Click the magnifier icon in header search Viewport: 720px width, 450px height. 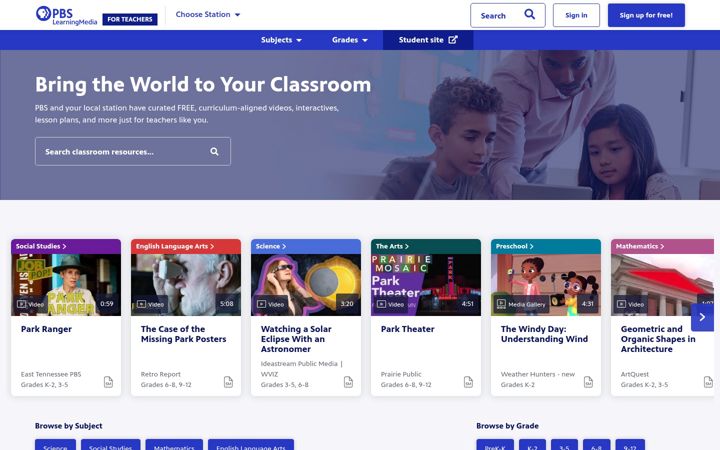coord(529,15)
